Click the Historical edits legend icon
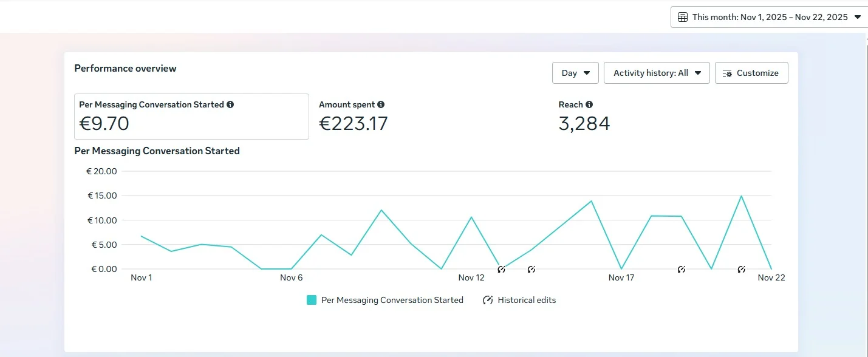Image resolution: width=868 pixels, height=357 pixels. click(x=488, y=300)
